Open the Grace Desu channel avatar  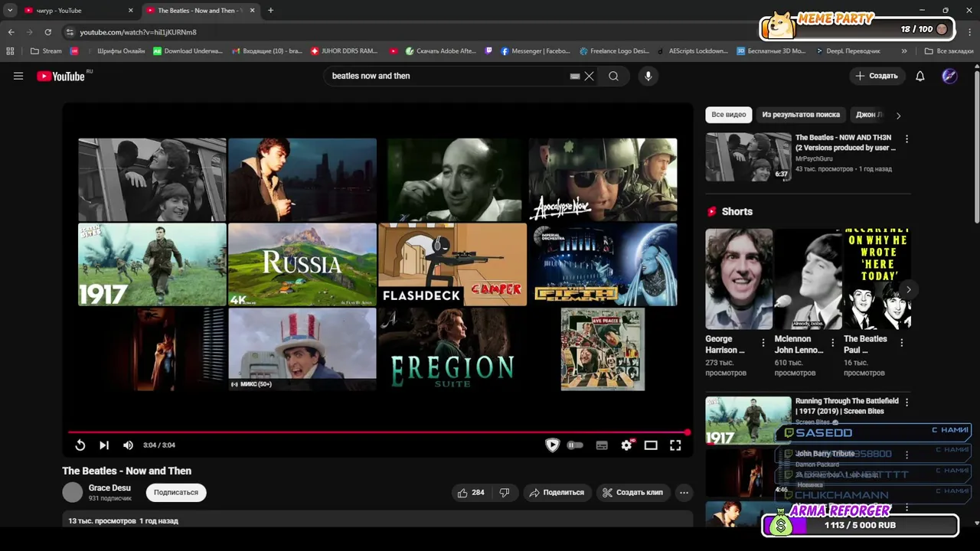tap(73, 492)
